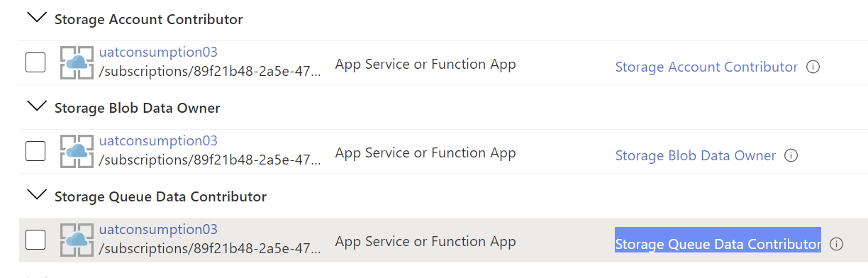Screen dimensions: 868x278
Task: Open the Storage Account Contributor role link
Action: [x=706, y=67]
